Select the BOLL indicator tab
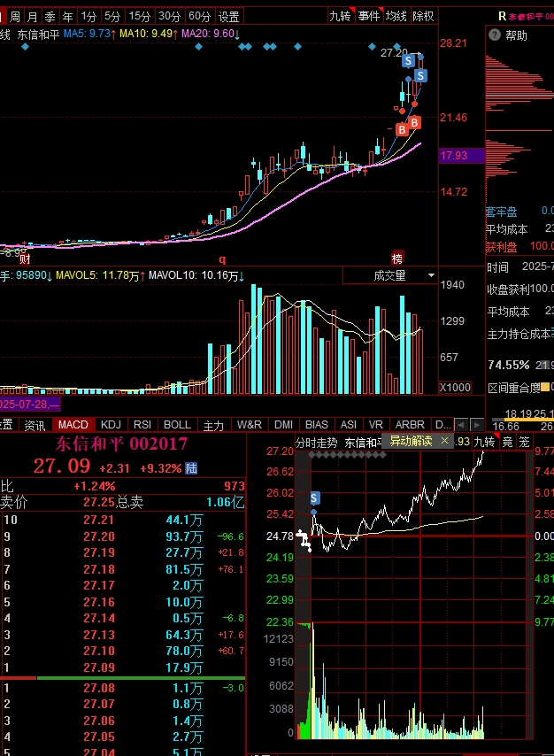The image size is (554, 756). [177, 425]
